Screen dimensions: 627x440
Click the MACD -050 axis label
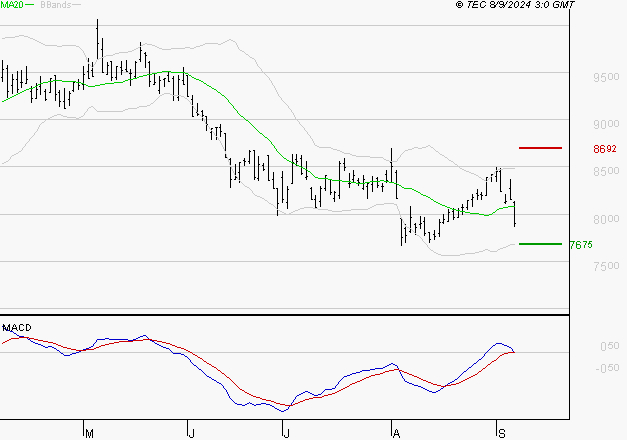(607, 368)
